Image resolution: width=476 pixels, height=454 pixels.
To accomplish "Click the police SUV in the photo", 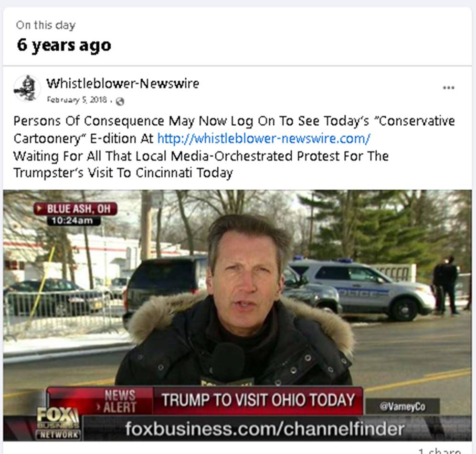I will (361, 288).
